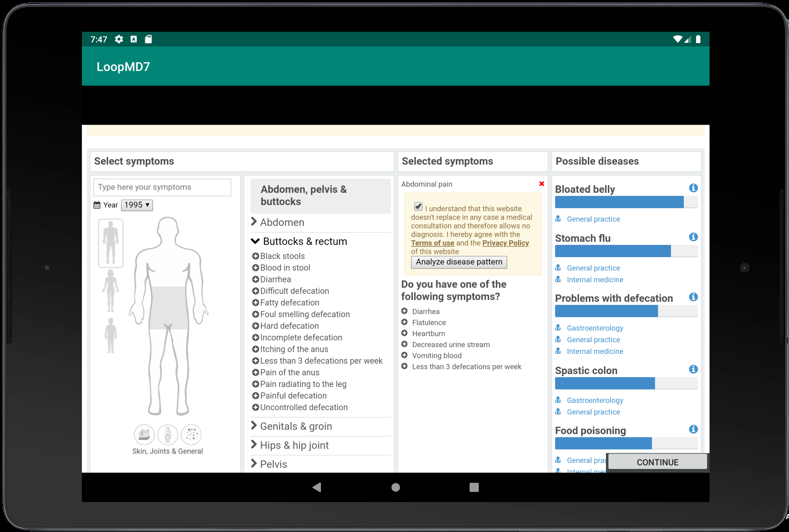Click the info icon next to Bloated belly
789x532 pixels.
tap(693, 188)
